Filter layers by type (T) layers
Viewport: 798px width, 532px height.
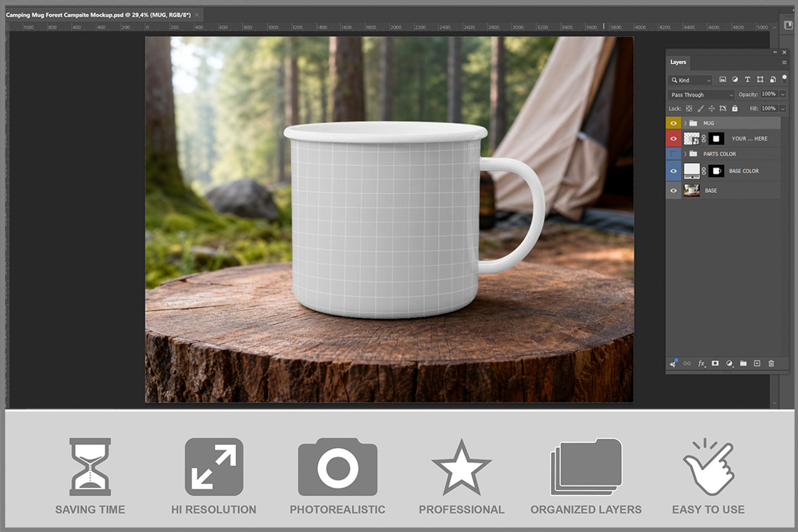pos(747,79)
